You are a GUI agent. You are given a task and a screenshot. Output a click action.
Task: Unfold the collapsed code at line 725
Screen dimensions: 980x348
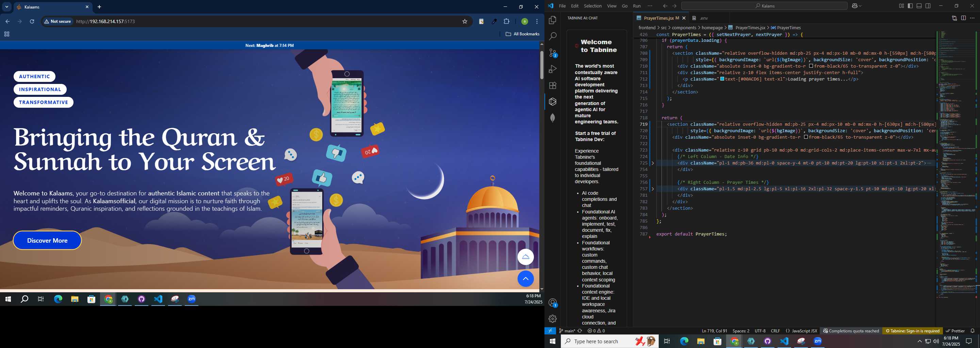[x=653, y=163]
